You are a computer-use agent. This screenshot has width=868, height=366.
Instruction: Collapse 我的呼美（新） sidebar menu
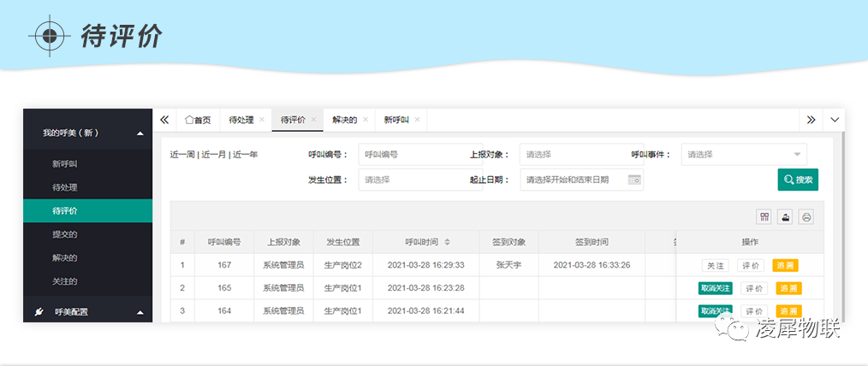140,133
